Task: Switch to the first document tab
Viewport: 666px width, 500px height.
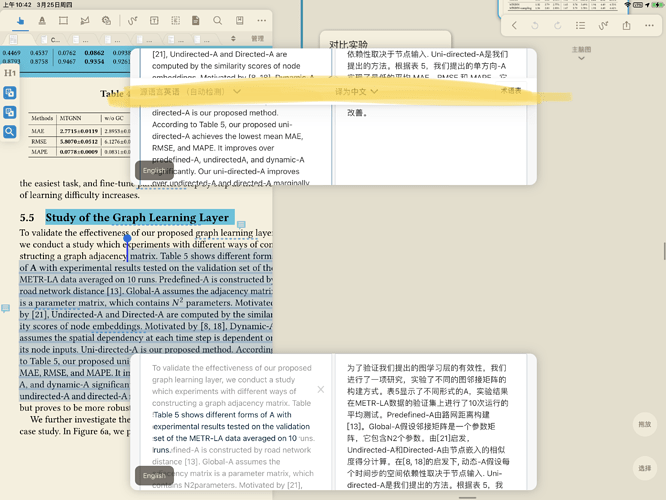Action: (x=14, y=40)
